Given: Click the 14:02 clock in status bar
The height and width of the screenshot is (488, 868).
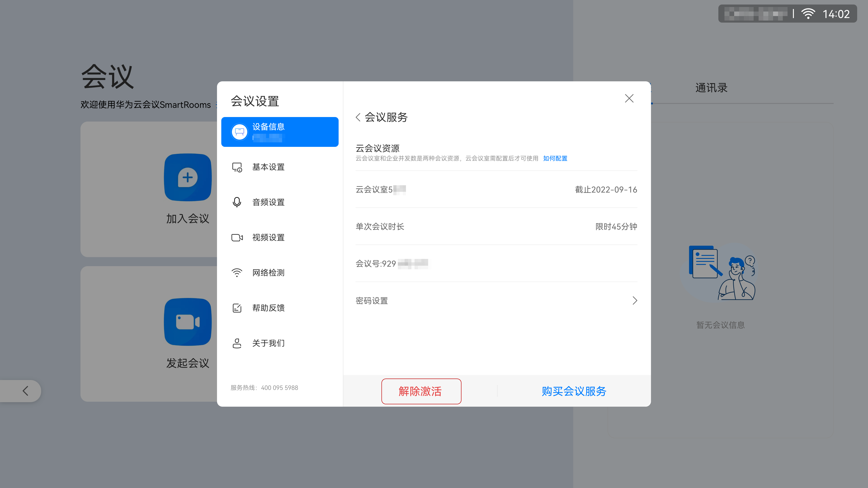Looking at the screenshot, I should point(836,14).
